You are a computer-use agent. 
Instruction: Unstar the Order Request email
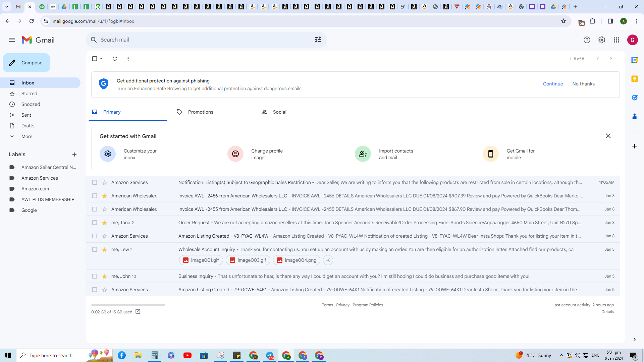(x=105, y=223)
